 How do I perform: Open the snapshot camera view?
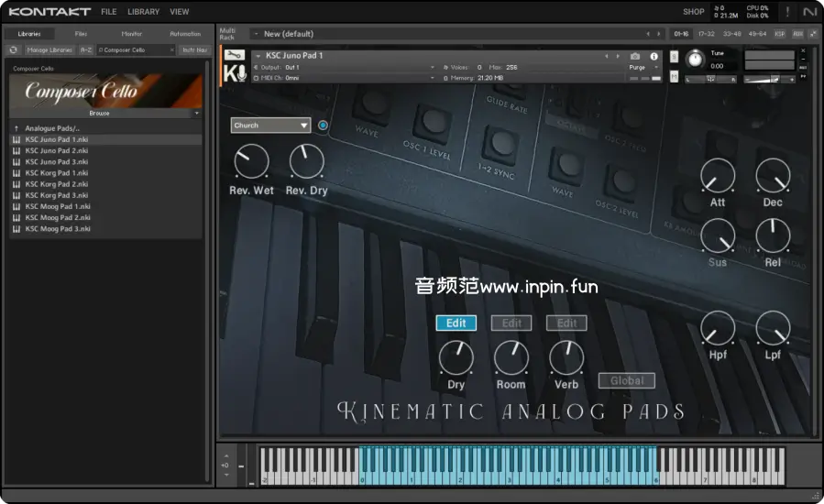click(x=635, y=56)
